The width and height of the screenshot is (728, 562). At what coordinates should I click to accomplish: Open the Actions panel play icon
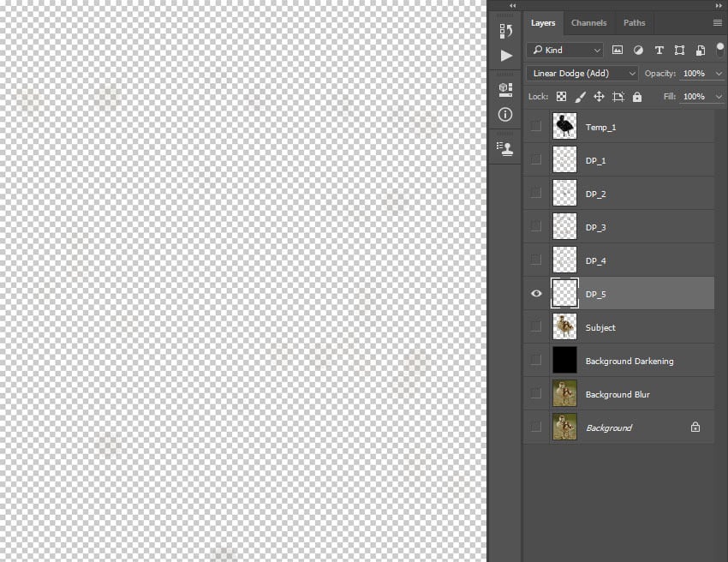[505, 55]
